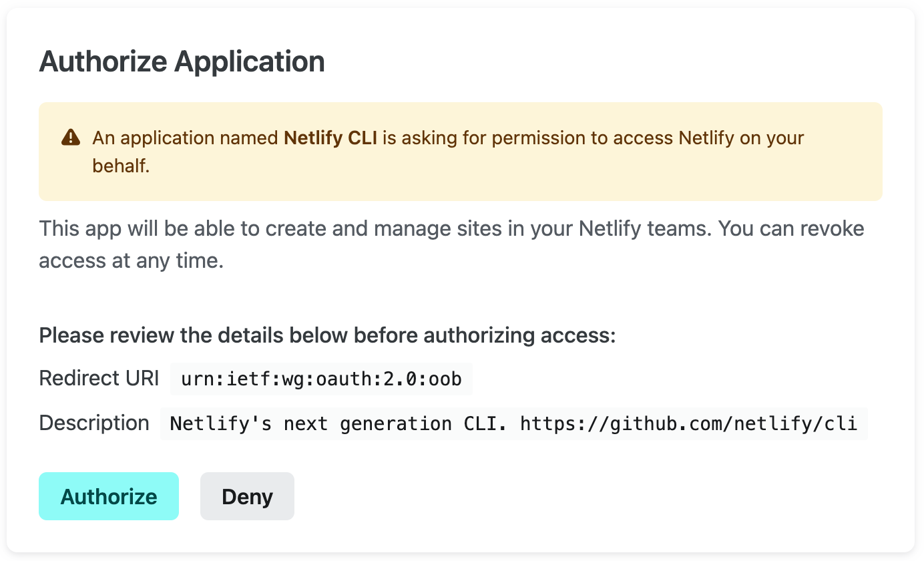
Task: Click the redirect URI code value
Action: tap(321, 379)
